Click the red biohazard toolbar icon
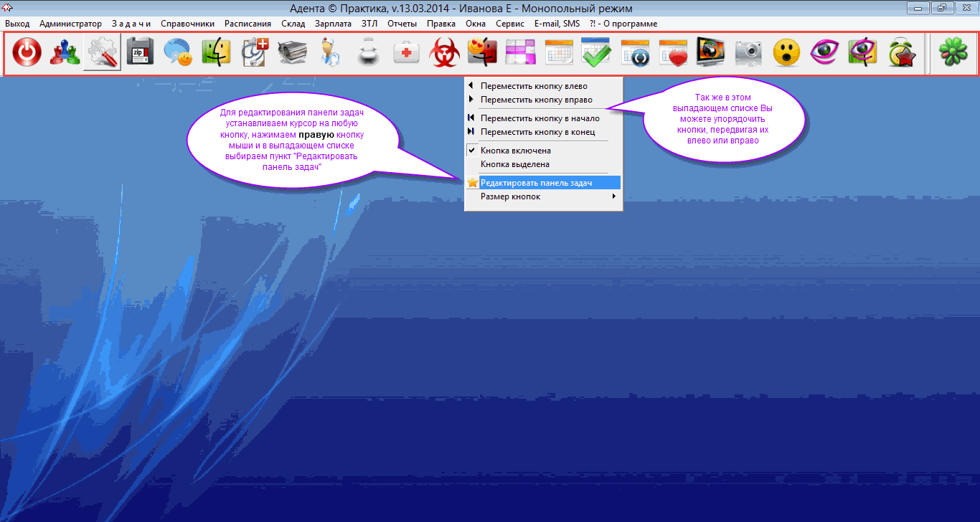Image resolution: width=980 pixels, height=522 pixels. 445,52
